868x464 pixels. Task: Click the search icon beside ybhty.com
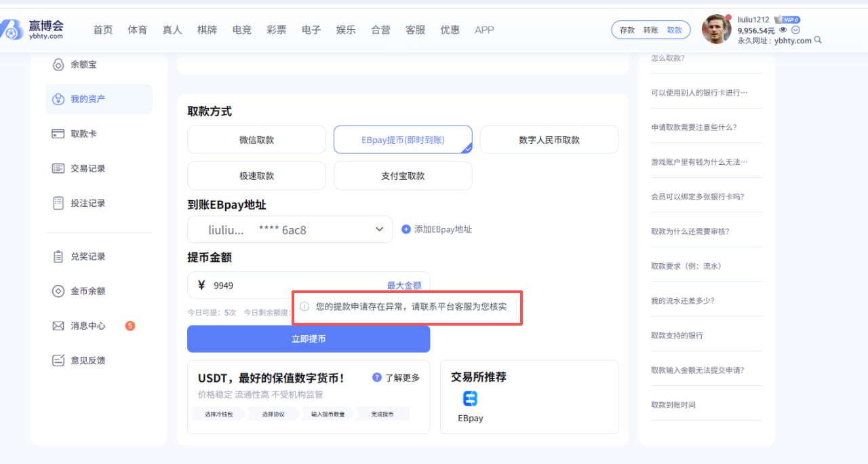point(818,41)
